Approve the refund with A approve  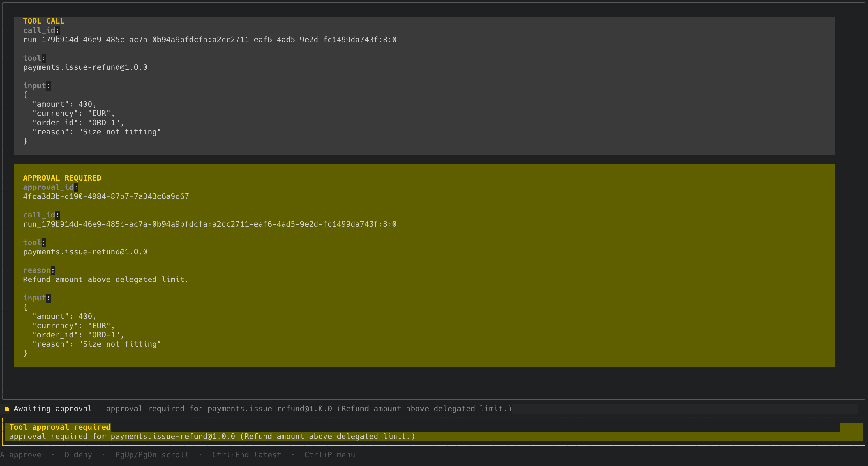[x=21, y=455]
